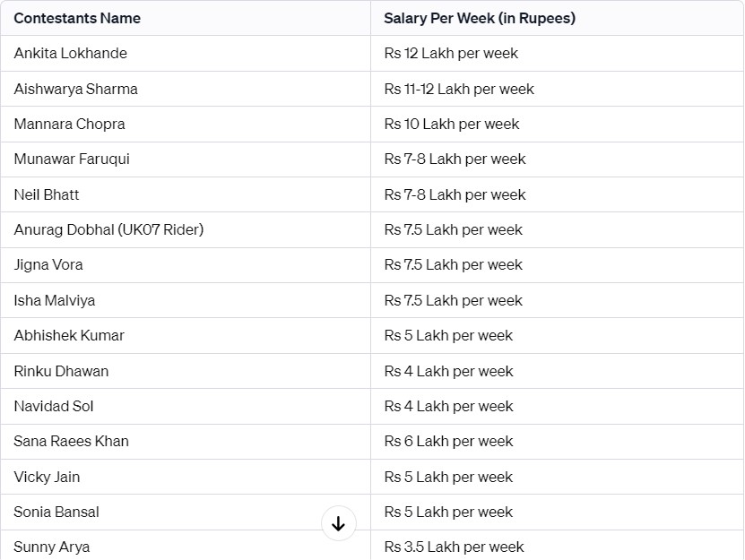
Task: Select the Mannara Chopra row name
Action: 69,124
